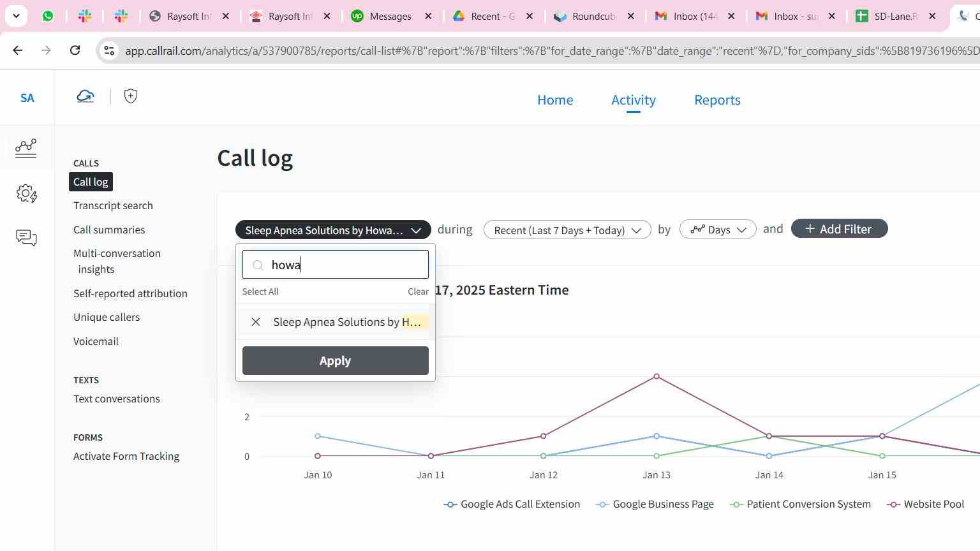Close the first Raysoft Inf tab
Viewport: 980px width, 551px height.
click(226, 16)
